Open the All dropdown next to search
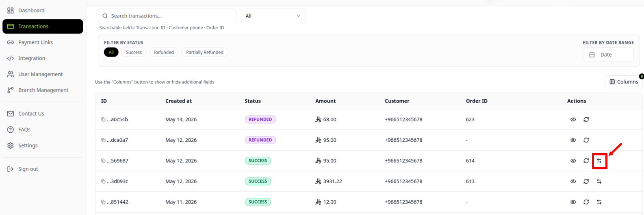The height and width of the screenshot is (215, 644). click(273, 16)
